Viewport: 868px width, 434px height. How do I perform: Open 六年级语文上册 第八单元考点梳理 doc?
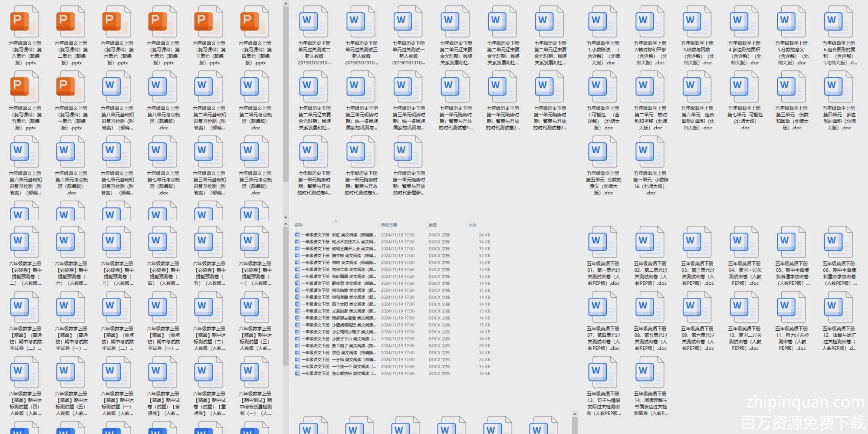[x=163, y=87]
